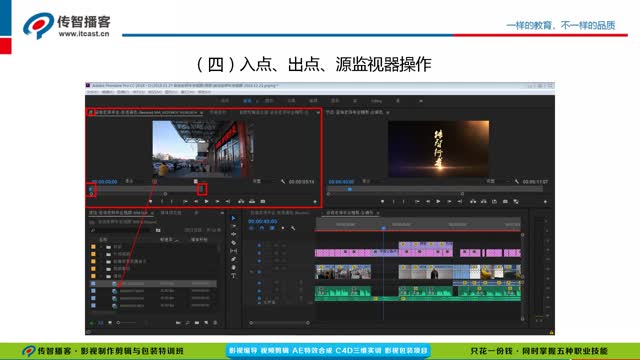
Task: Toggle the blue header button of the top video track
Action: pos(259,245)
